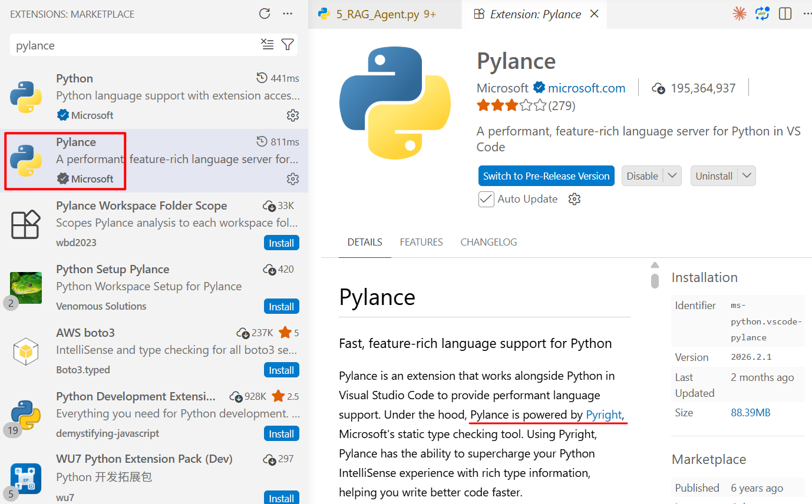Screen dimensions: 812x504
Task: Click the Disable button
Action: 642,176
